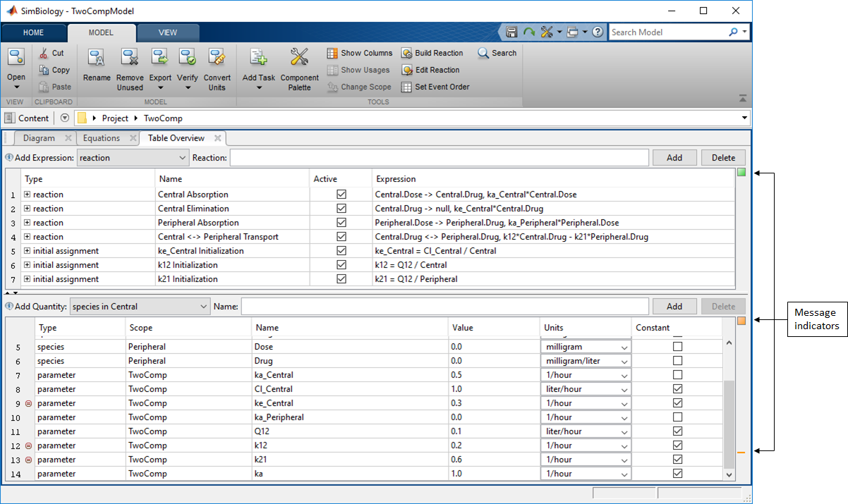Click the Cut scissors icon

[x=44, y=53]
